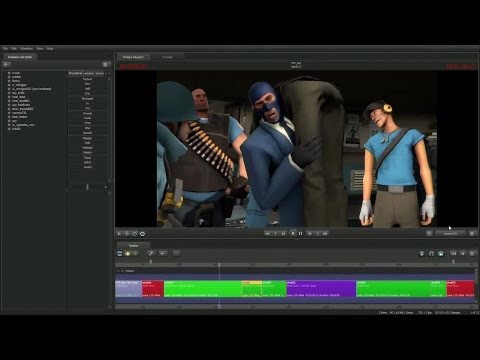Image resolution: width=480 pixels, height=360 pixels.
Task: Click the right arrow of the preset slider
Action: click(x=106, y=187)
